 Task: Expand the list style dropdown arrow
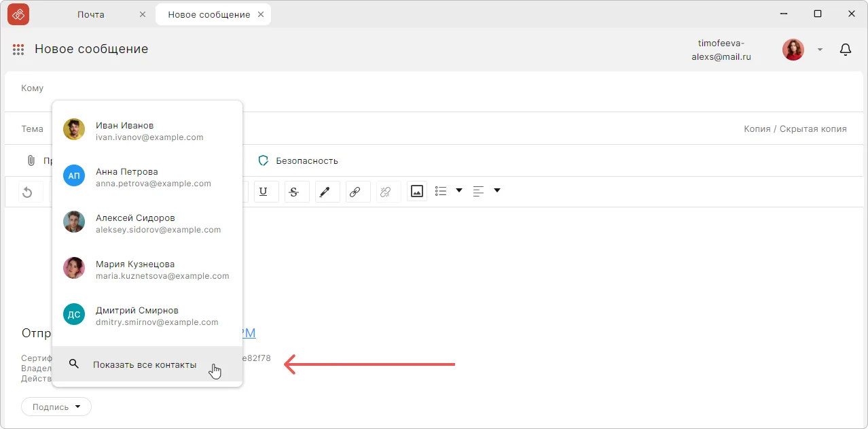click(x=459, y=191)
